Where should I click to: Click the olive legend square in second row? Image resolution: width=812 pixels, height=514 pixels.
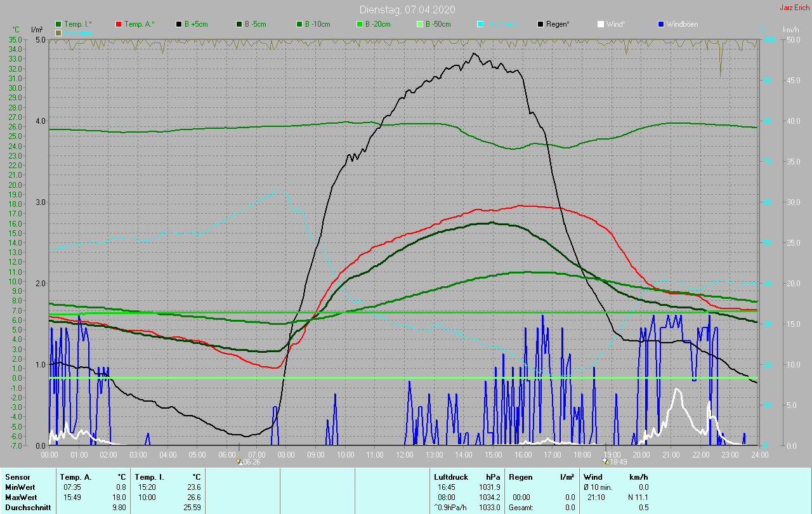pos(58,32)
